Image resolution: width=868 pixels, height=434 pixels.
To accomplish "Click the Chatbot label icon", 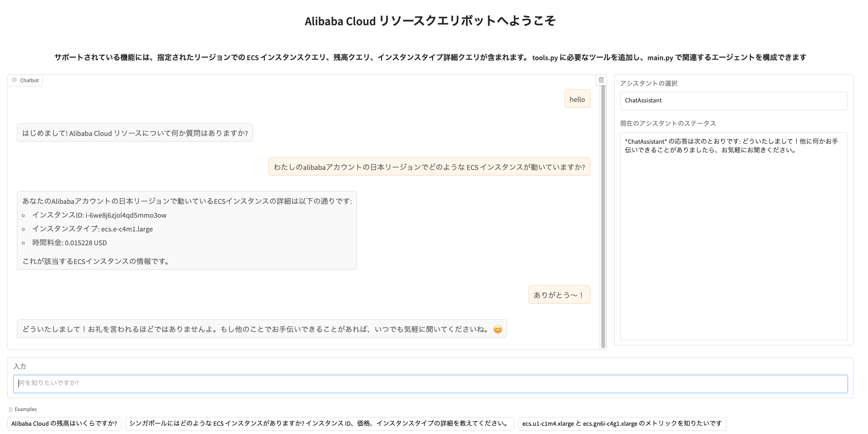I will [14, 80].
